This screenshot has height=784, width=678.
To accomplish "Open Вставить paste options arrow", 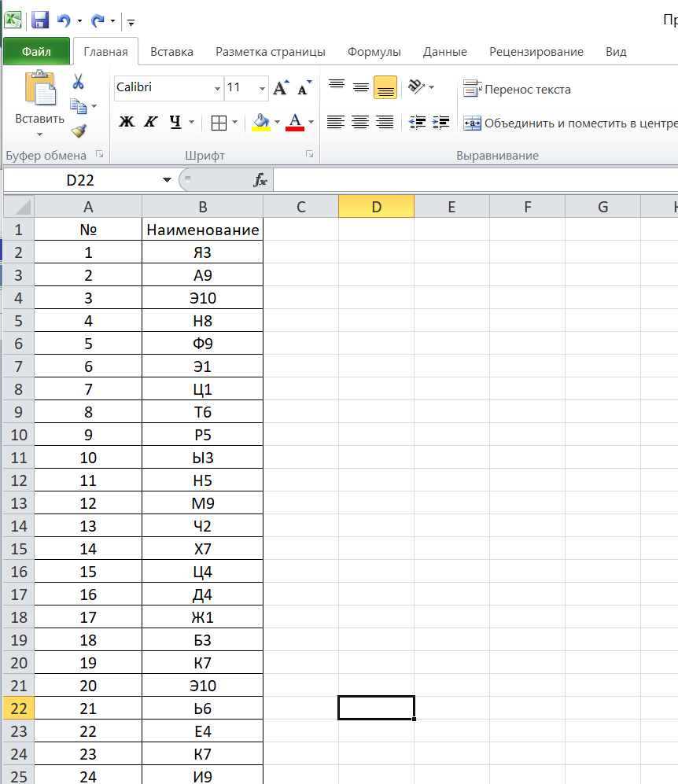I will point(39,134).
